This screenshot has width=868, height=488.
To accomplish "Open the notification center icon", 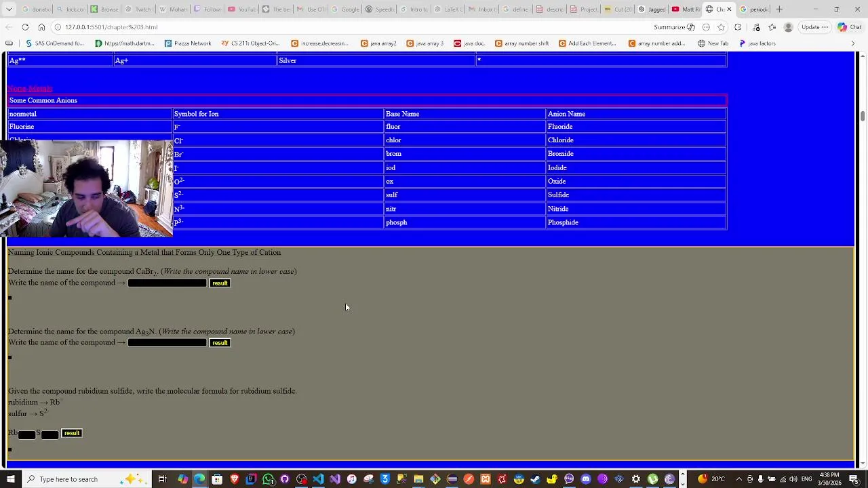I will click(854, 479).
